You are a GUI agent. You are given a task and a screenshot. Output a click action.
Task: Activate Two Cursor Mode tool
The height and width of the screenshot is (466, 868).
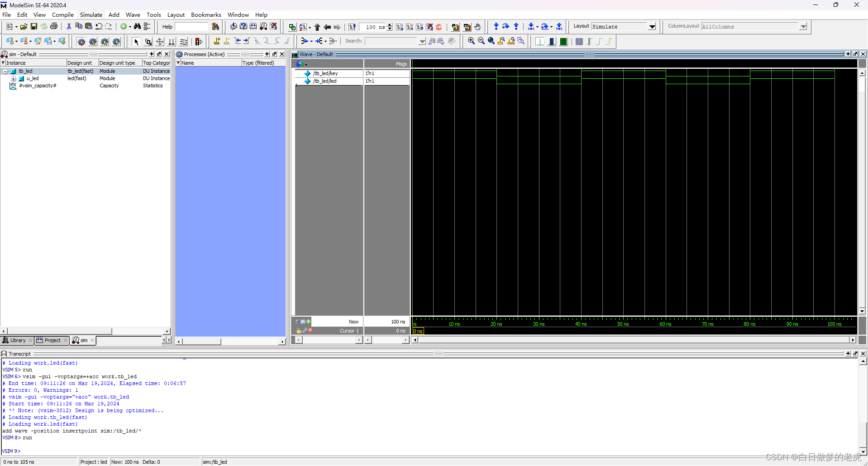172,42
